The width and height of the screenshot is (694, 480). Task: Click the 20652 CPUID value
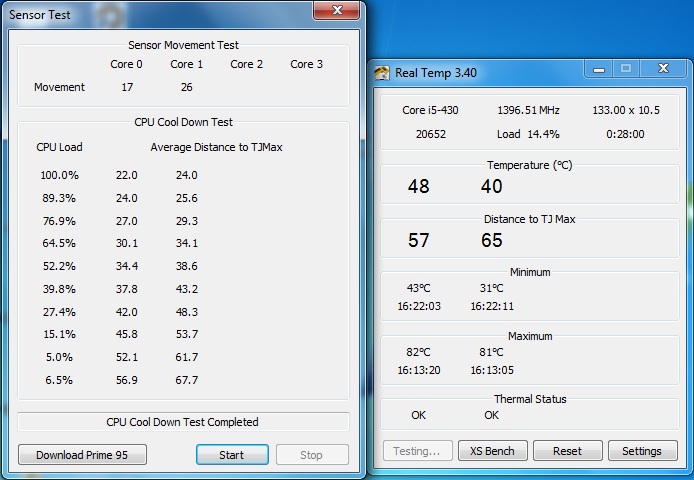click(431, 134)
